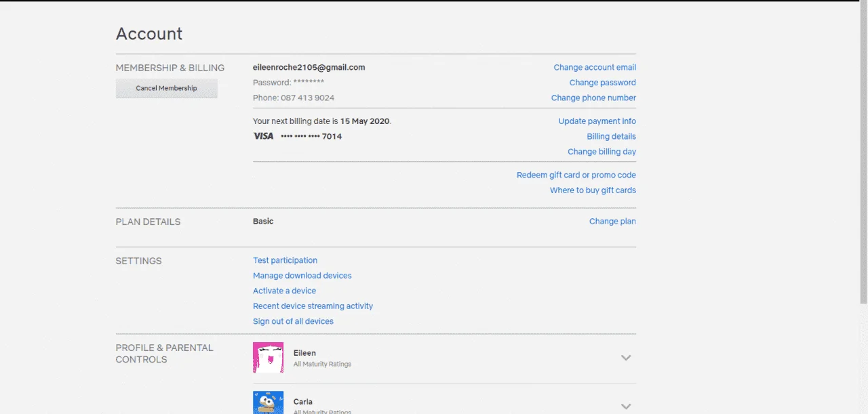Viewport: 868px width, 414px height.
Task: Click the masked Password field text
Action: [288, 83]
